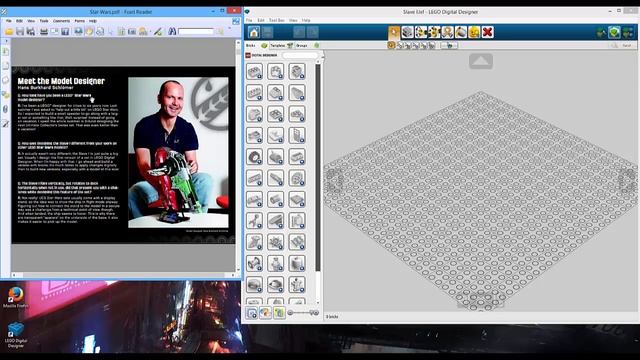The width and height of the screenshot is (640, 360).
Task: Select the Flex tool
Action: (448, 32)
